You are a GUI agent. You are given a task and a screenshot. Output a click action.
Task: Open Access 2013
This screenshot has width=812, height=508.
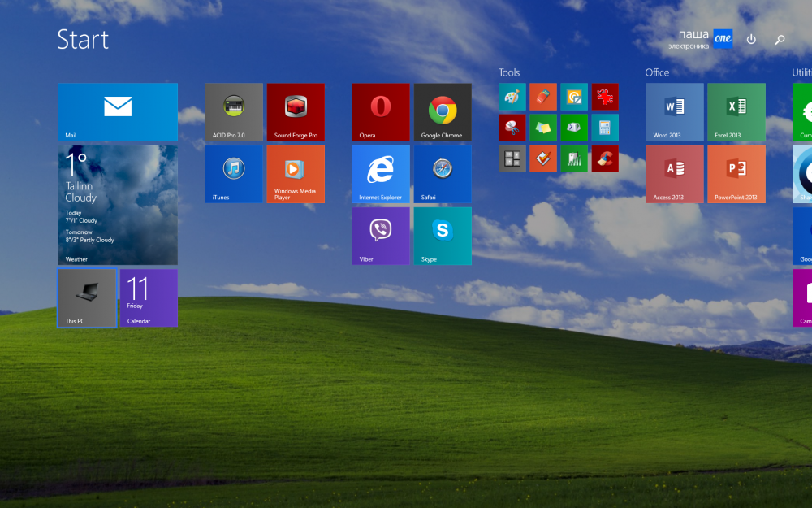[x=674, y=174]
